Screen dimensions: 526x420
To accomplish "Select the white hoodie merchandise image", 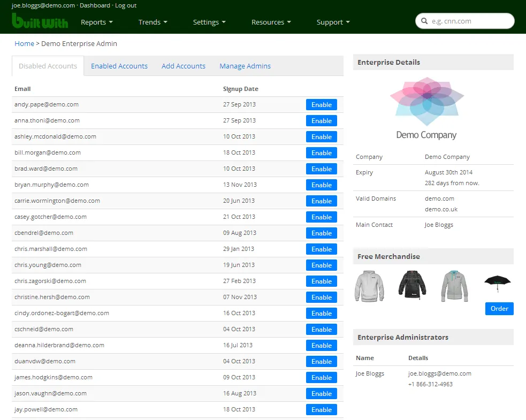I will [x=369, y=286].
